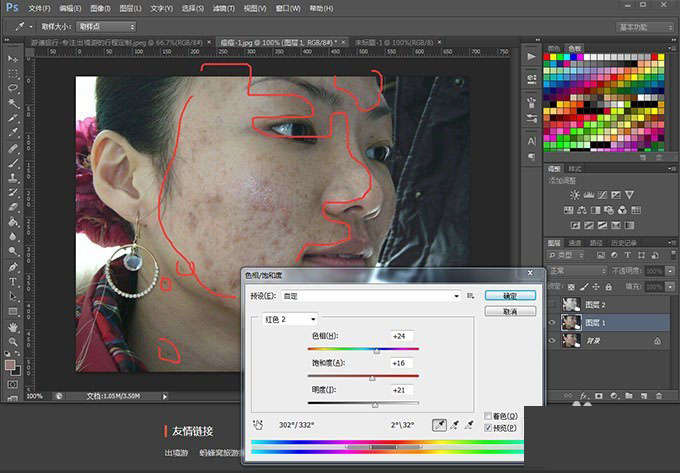
Task: Enable the 着色 (Colorize) checkbox
Action: coord(487,416)
